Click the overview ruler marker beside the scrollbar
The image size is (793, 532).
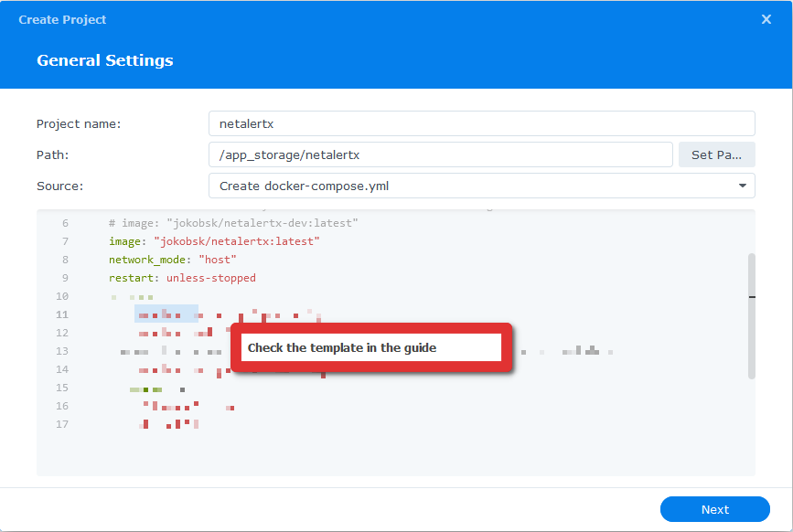pyautogui.click(x=752, y=297)
